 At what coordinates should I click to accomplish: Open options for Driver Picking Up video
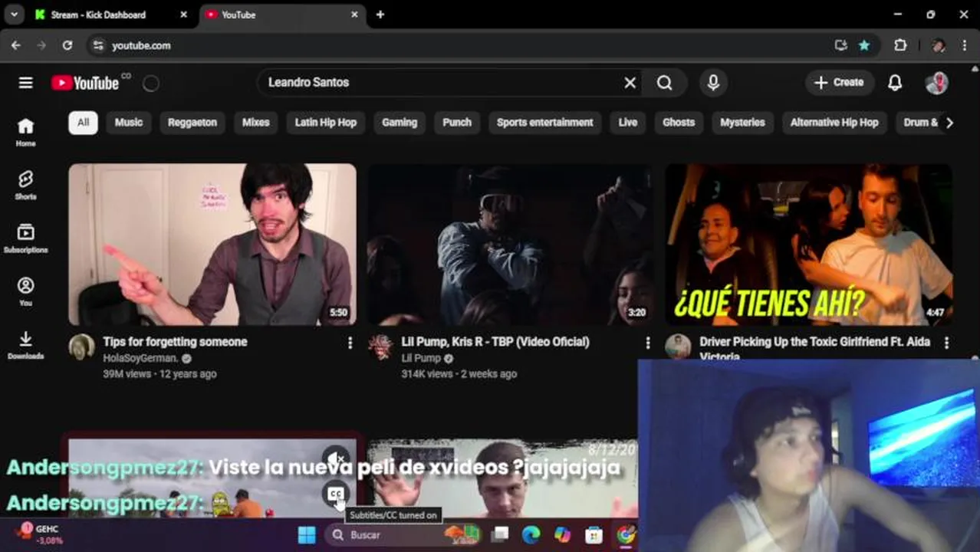946,343
